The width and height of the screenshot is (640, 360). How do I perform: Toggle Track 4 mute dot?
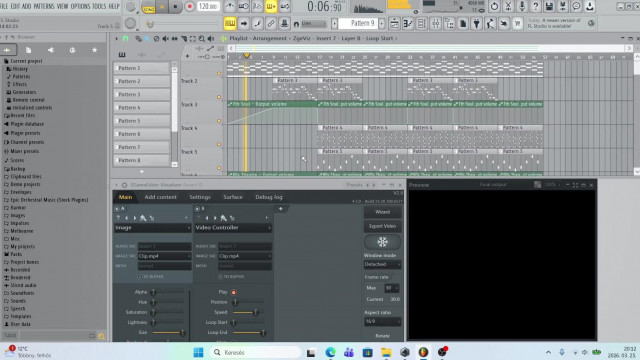click(x=219, y=144)
